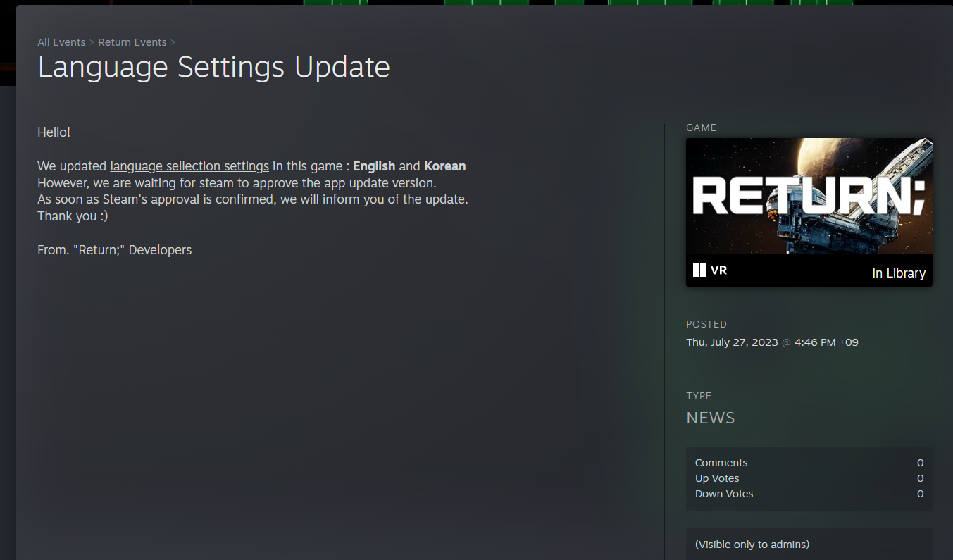The image size is (953, 560).
Task: Click the In Library label
Action: pos(899,273)
